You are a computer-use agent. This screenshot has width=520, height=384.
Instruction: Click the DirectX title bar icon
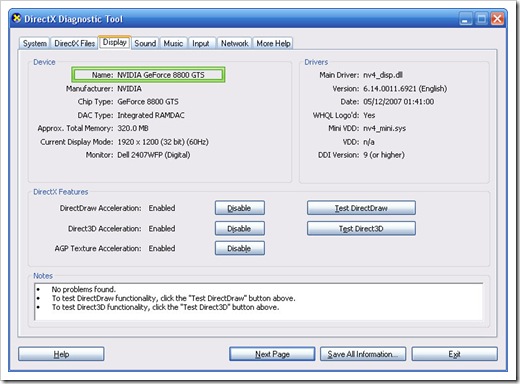pyautogui.click(x=16, y=19)
